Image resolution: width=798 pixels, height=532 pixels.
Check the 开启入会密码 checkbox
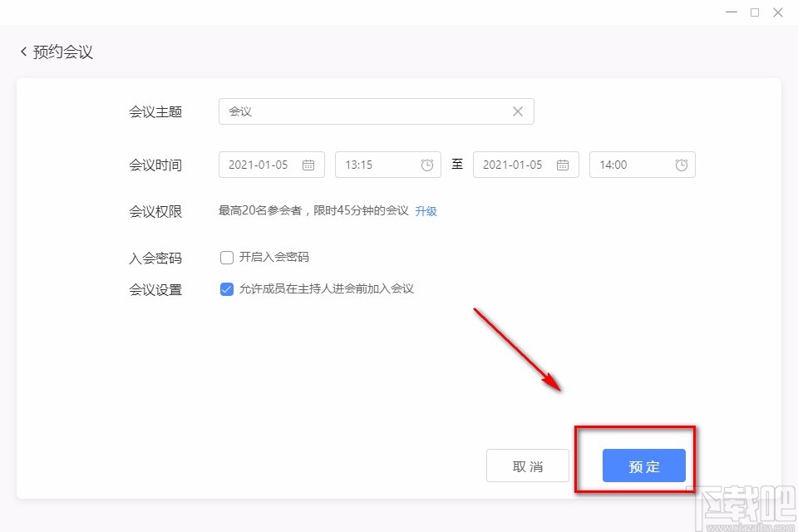(x=226, y=257)
